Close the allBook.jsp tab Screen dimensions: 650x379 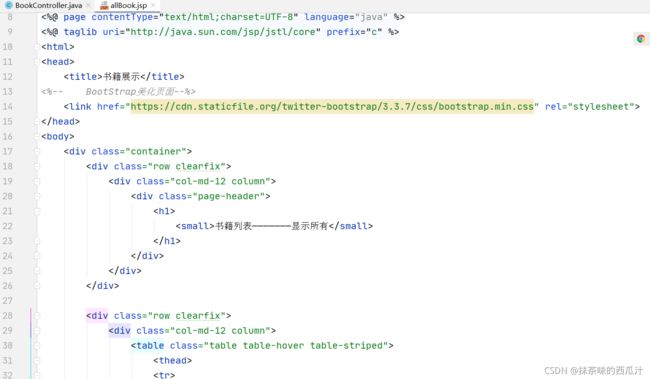(x=153, y=5)
